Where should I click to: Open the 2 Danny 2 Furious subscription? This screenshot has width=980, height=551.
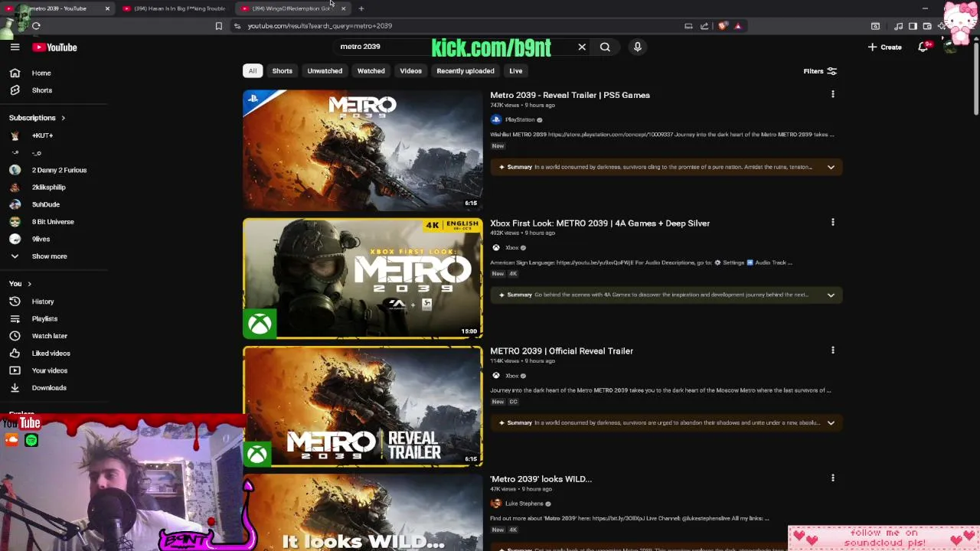click(59, 170)
